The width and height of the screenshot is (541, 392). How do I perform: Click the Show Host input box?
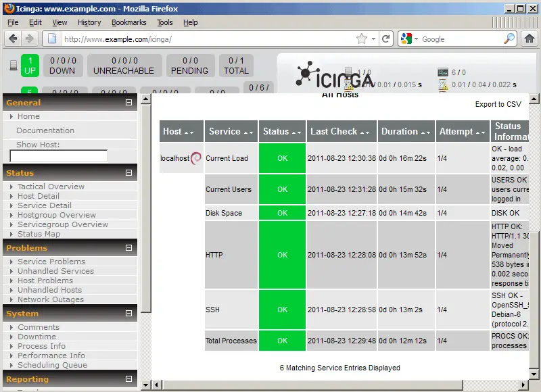(x=59, y=156)
